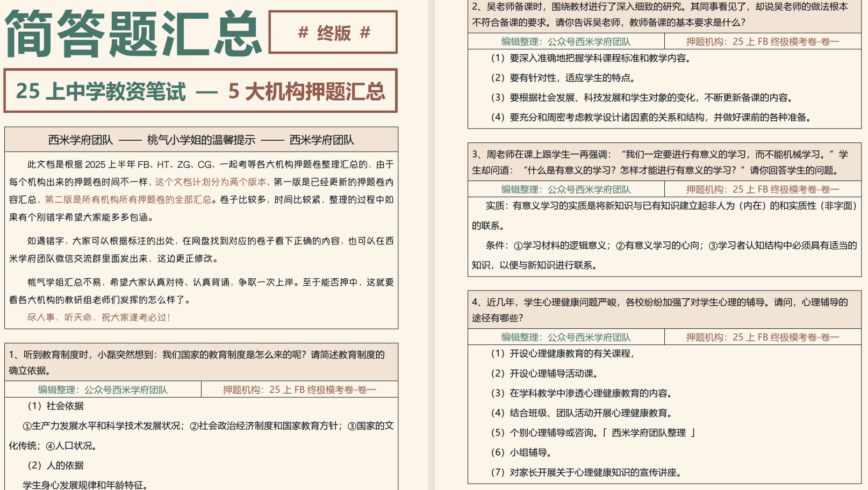Click the red closing line 尽人事，听天命

point(99,317)
